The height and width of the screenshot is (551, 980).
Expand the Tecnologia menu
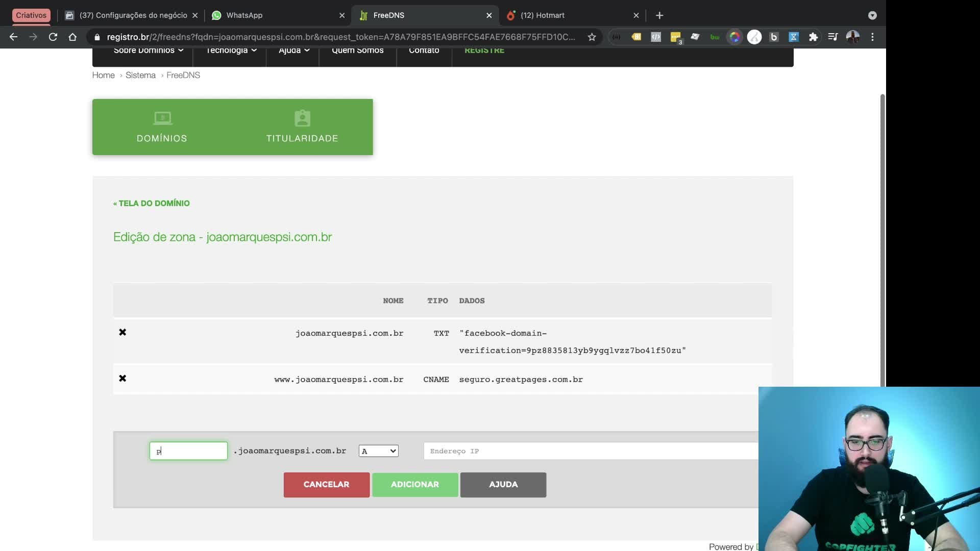coord(231,51)
